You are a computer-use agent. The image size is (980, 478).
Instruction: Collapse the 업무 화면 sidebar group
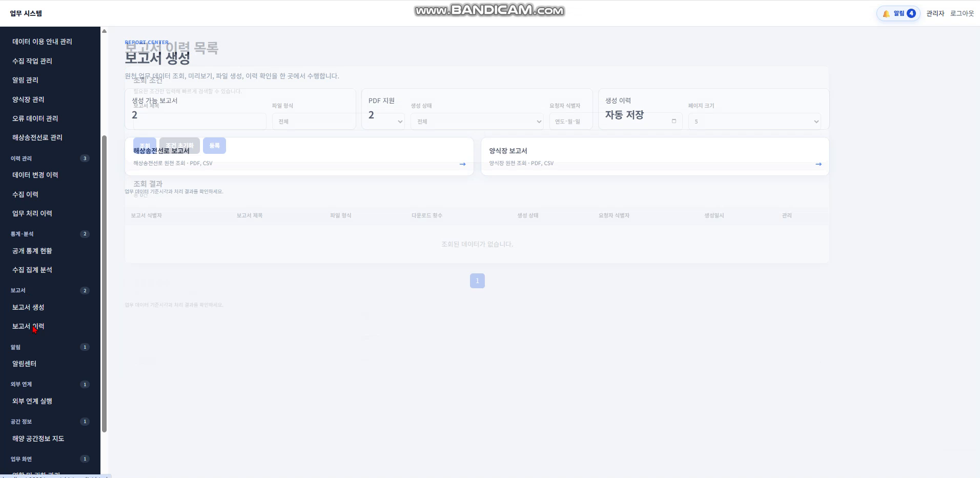[50, 459]
